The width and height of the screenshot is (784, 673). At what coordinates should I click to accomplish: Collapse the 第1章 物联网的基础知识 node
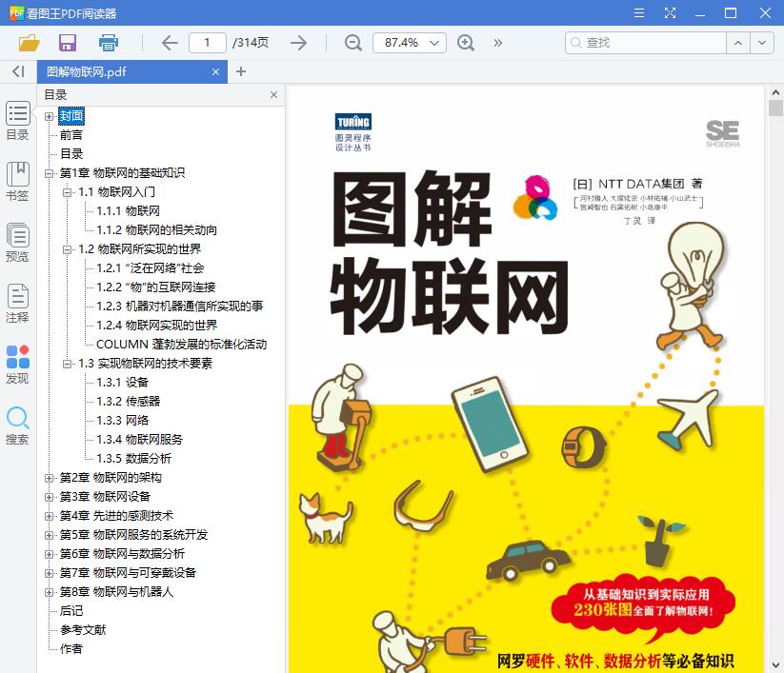[x=49, y=173]
